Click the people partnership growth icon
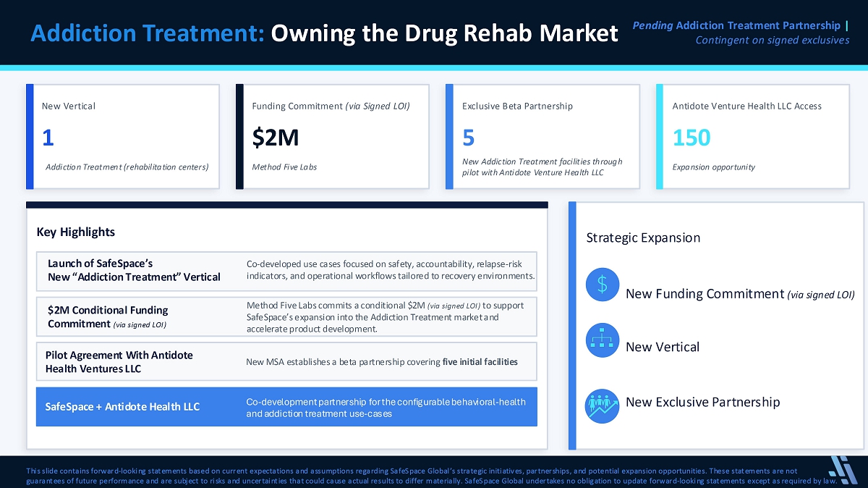 click(602, 406)
